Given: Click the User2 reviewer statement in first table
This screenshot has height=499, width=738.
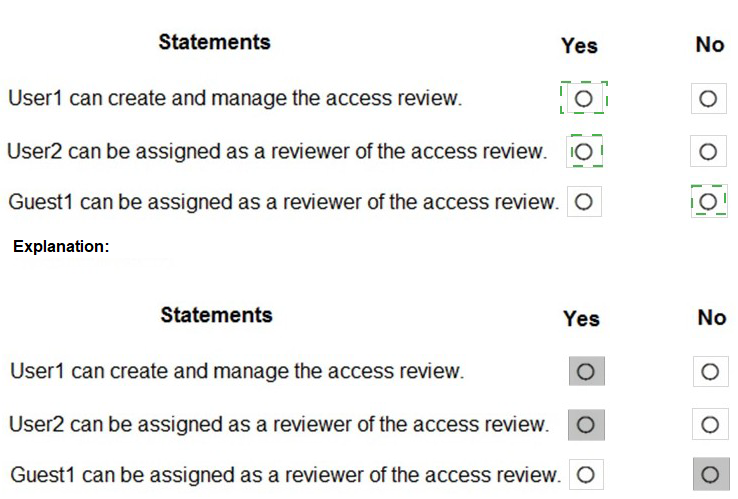Looking at the screenshot, I should coord(277,152).
